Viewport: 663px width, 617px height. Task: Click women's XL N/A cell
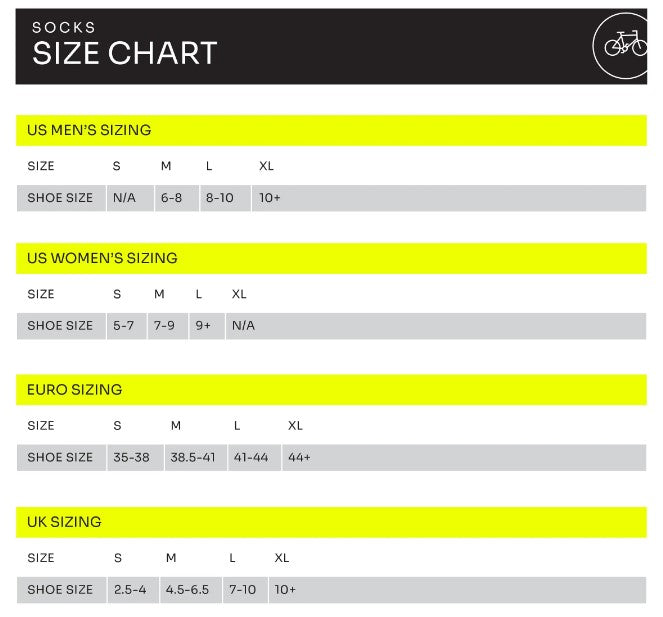[x=243, y=326]
